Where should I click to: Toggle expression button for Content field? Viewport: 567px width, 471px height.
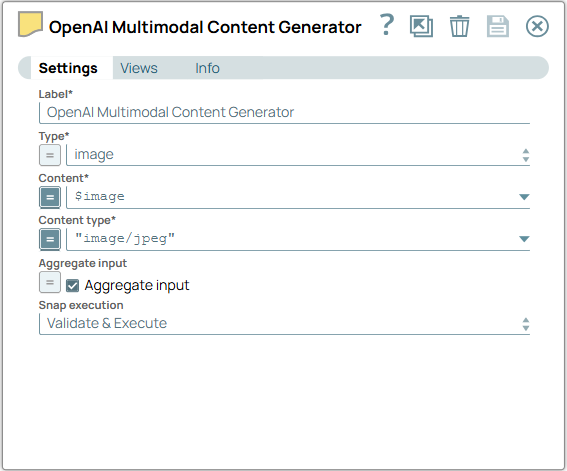click(x=50, y=197)
